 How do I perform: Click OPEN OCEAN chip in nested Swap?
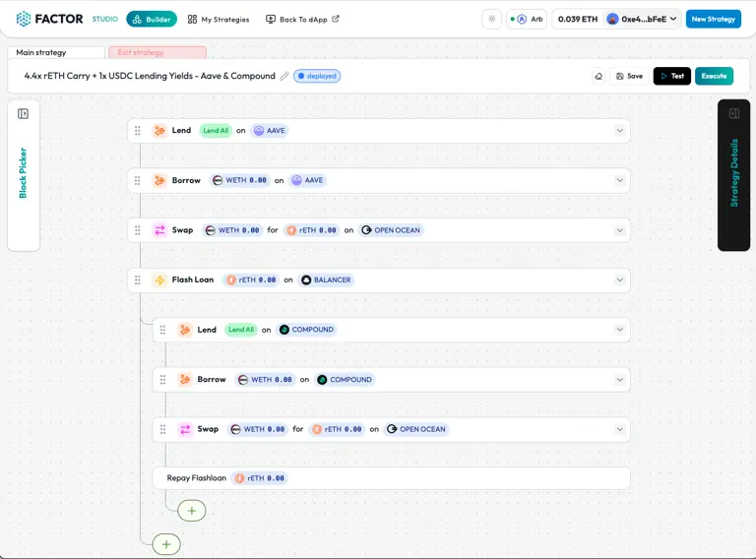click(416, 429)
